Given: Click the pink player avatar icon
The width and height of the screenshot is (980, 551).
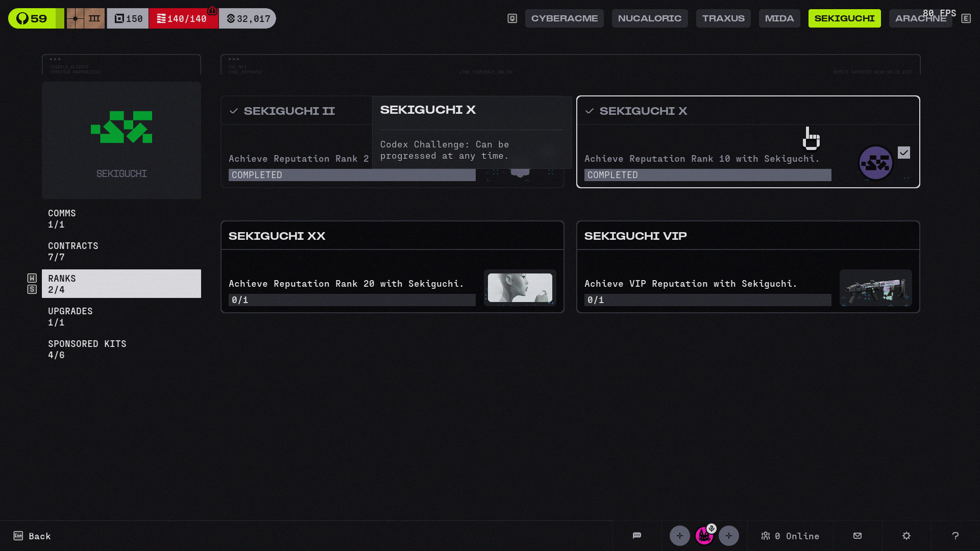Looking at the screenshot, I should click(x=704, y=536).
